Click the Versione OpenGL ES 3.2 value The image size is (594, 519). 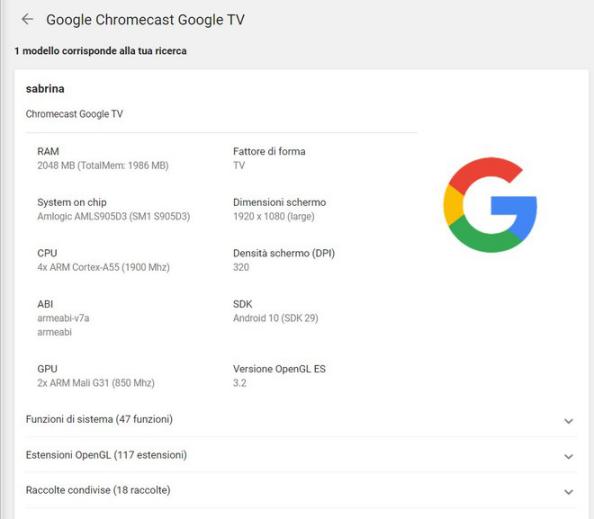click(240, 383)
